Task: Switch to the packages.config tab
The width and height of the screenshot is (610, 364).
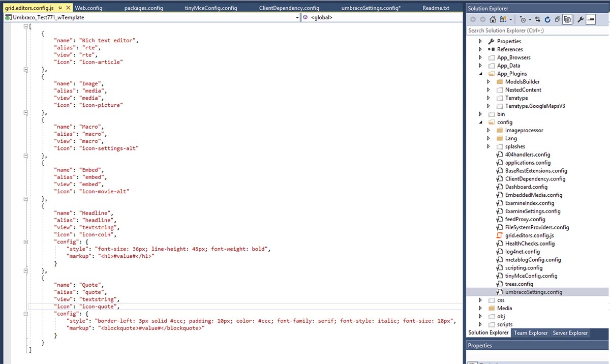Action: (144, 8)
